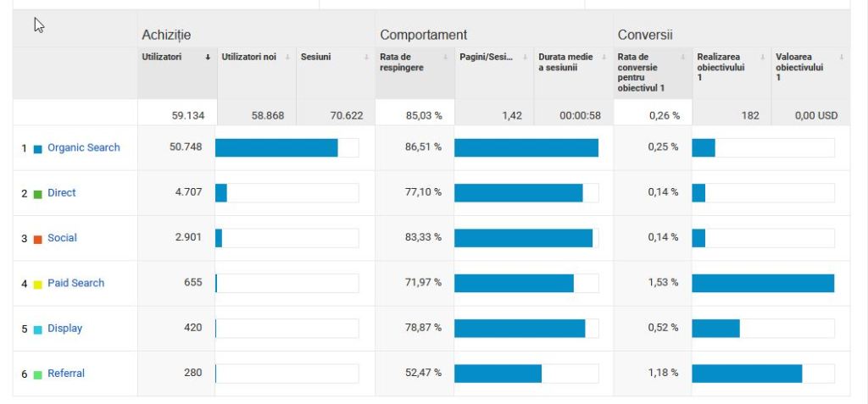868x404 pixels.
Task: Click Organic Search's users bar
Action: pyautogui.click(x=276, y=148)
